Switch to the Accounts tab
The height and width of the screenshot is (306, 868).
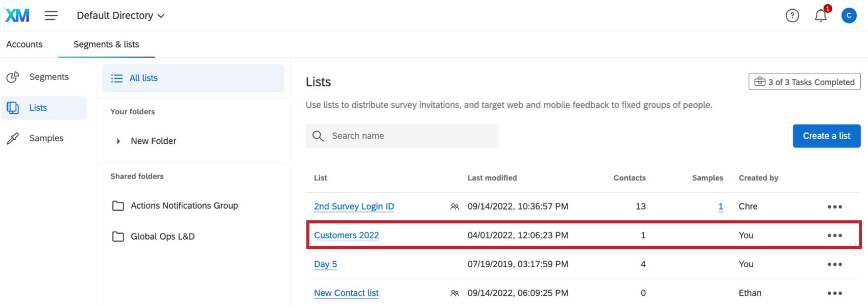click(x=25, y=44)
